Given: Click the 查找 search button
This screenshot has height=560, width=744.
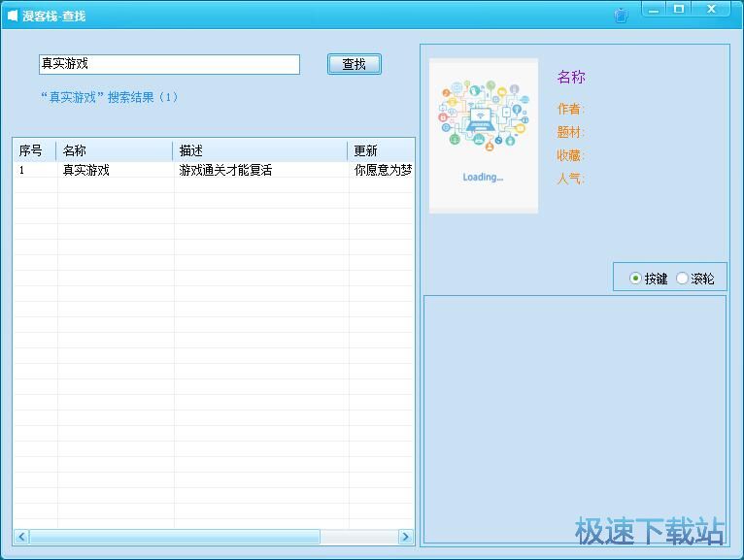Looking at the screenshot, I should 354,64.
